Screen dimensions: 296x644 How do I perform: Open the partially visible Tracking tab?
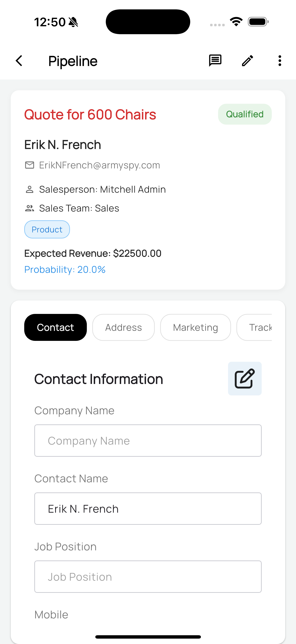(x=257, y=327)
